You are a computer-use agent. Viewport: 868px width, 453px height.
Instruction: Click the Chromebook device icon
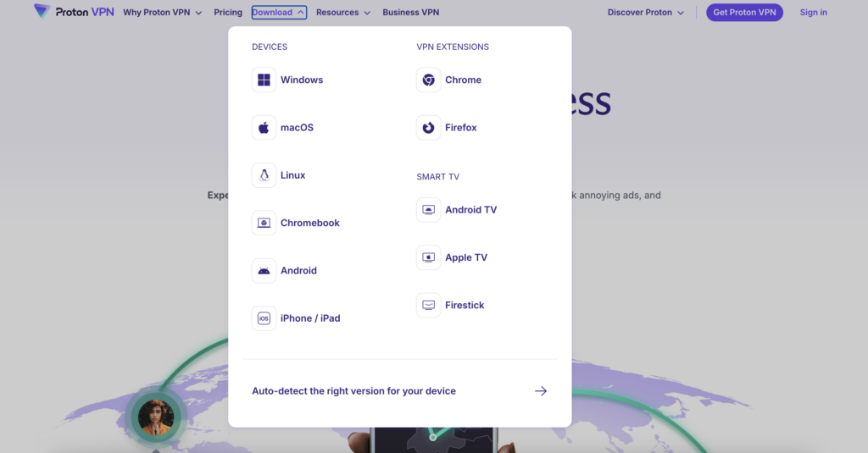click(264, 223)
